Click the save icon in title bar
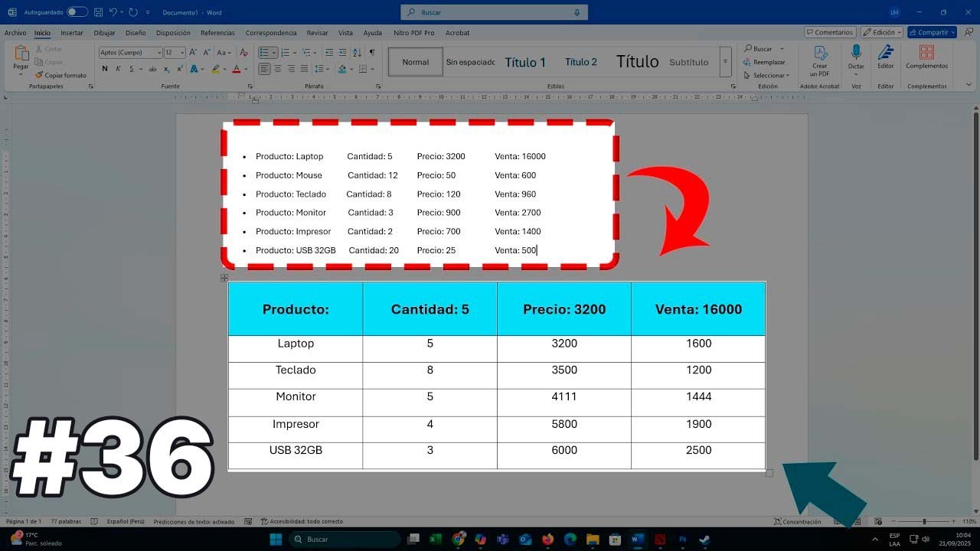980x551 pixels. pyautogui.click(x=98, y=12)
